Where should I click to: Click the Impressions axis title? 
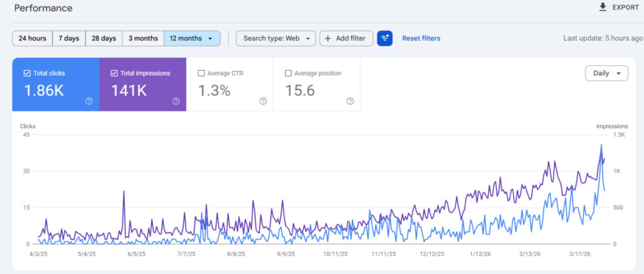[612, 127]
